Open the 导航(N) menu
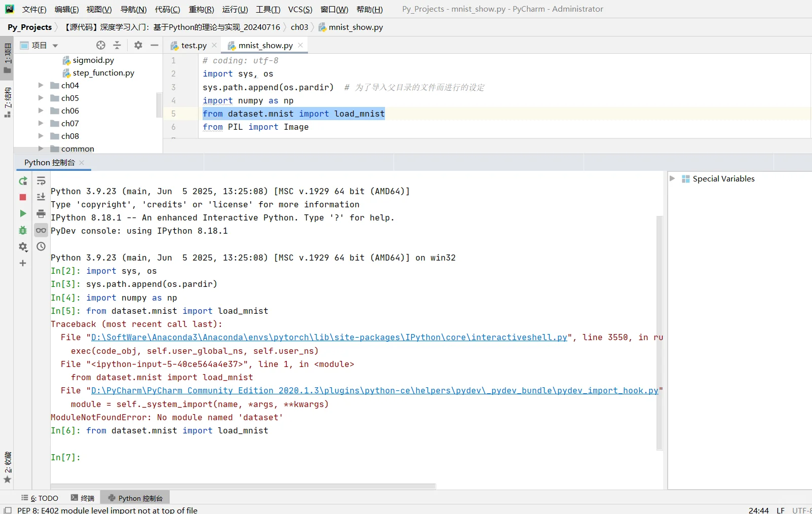Viewport: 812px width, 514px height. [134, 9]
